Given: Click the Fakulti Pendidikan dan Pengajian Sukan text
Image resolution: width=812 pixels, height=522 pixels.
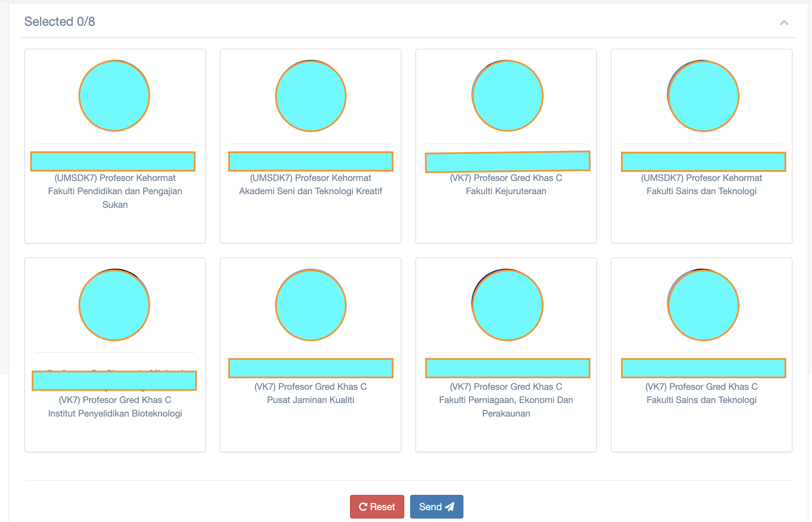Looking at the screenshot, I should [115, 191].
